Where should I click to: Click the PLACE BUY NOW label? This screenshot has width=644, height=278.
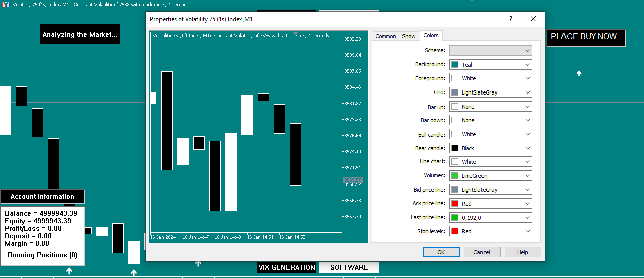point(586,38)
